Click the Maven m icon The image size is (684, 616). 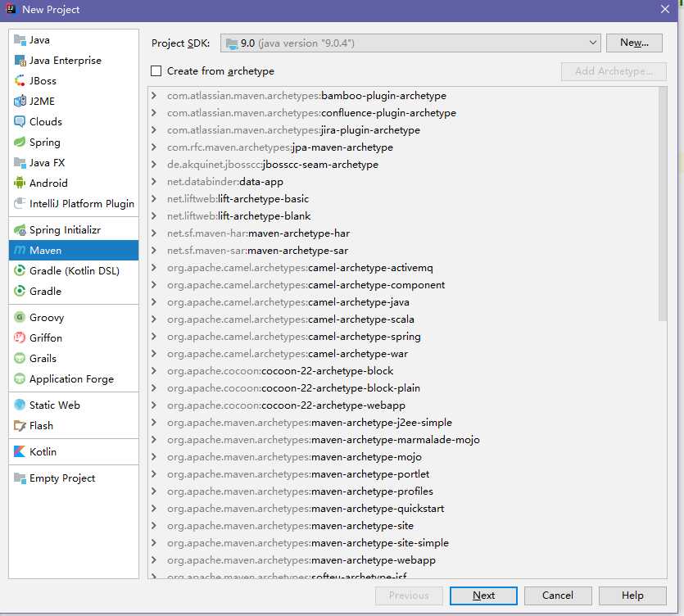point(20,251)
